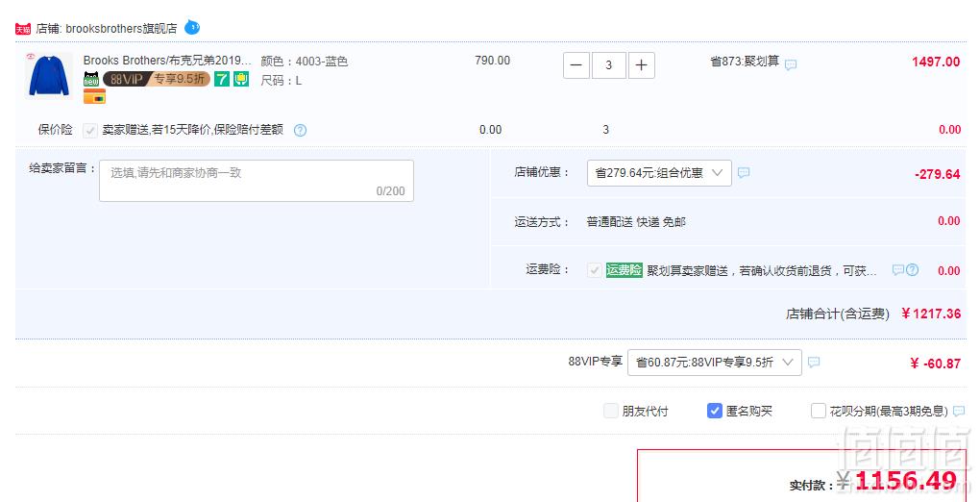Toggle the 运费险 checkbox
The height and width of the screenshot is (502, 980).
pyautogui.click(x=595, y=270)
